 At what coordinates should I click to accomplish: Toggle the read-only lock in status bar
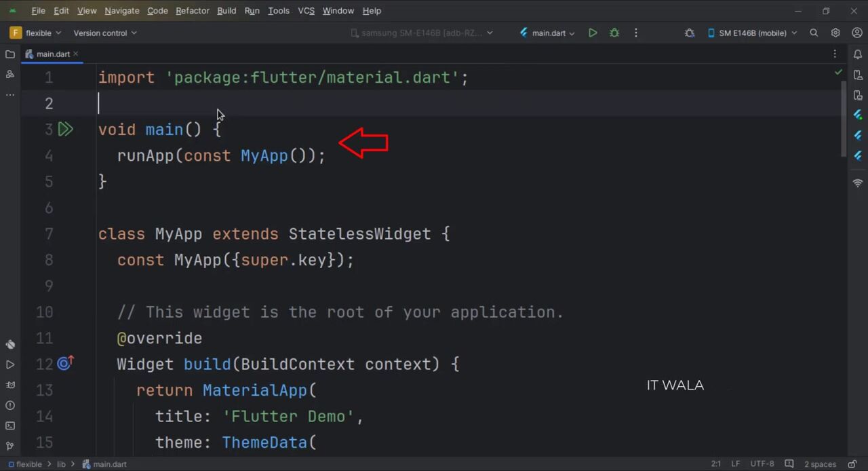(789, 464)
